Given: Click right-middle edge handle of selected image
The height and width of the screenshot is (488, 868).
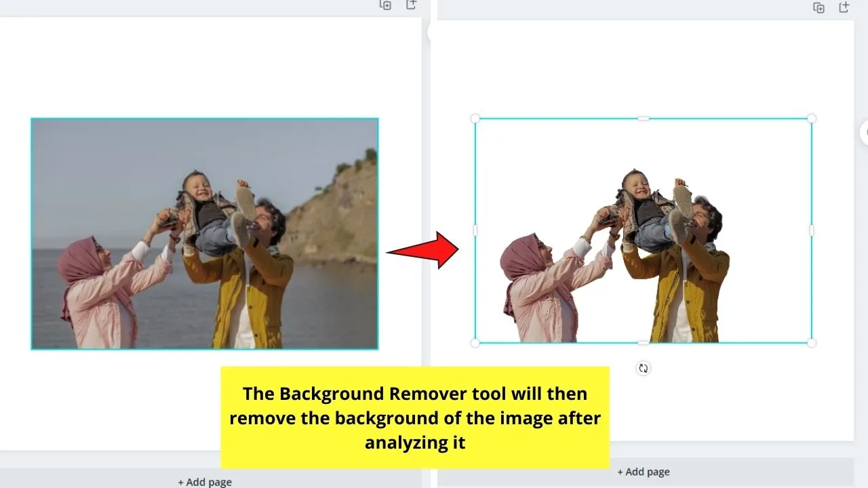Looking at the screenshot, I should (812, 230).
